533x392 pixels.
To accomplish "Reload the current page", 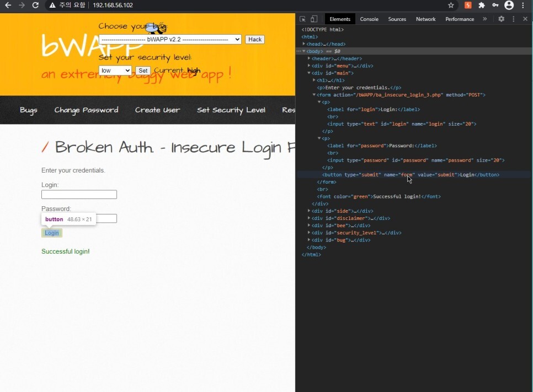I will (x=35, y=5).
